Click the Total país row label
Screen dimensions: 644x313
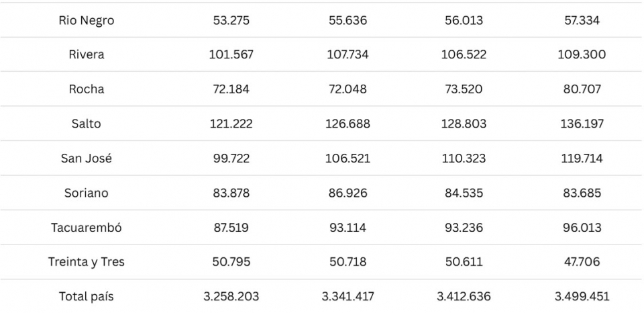click(x=87, y=296)
